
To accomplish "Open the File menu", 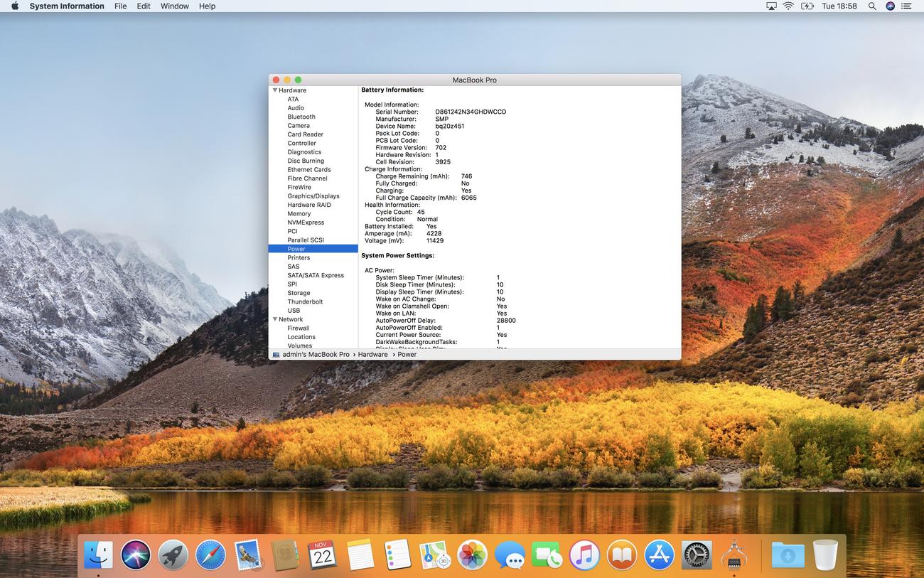I will point(121,6).
